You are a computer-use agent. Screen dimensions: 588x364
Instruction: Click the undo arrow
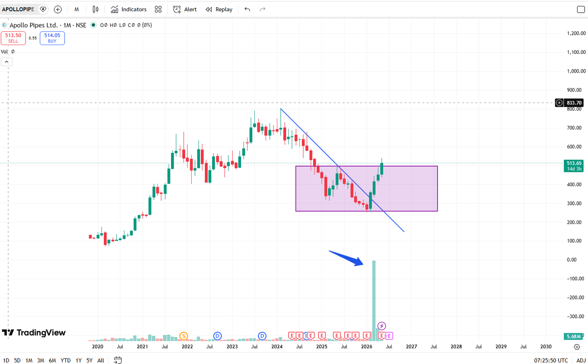click(247, 9)
